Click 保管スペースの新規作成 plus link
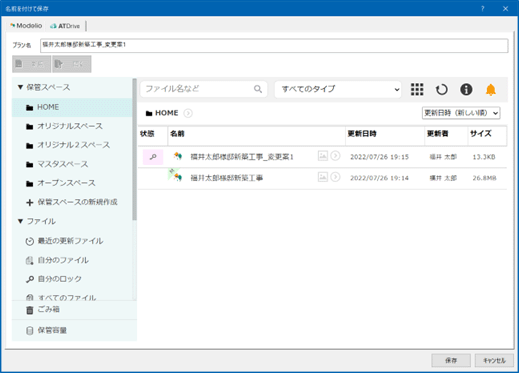Screen dimensions: 519x373 tap(72, 202)
